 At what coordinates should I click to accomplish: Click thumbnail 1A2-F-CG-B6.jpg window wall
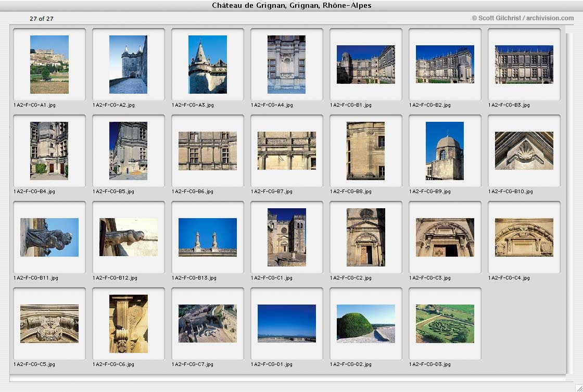tap(208, 151)
